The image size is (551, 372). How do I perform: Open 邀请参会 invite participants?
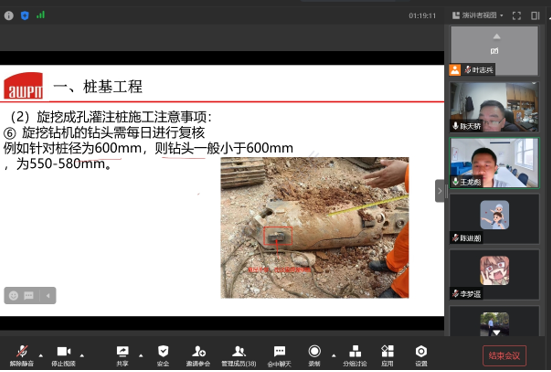tap(198, 355)
